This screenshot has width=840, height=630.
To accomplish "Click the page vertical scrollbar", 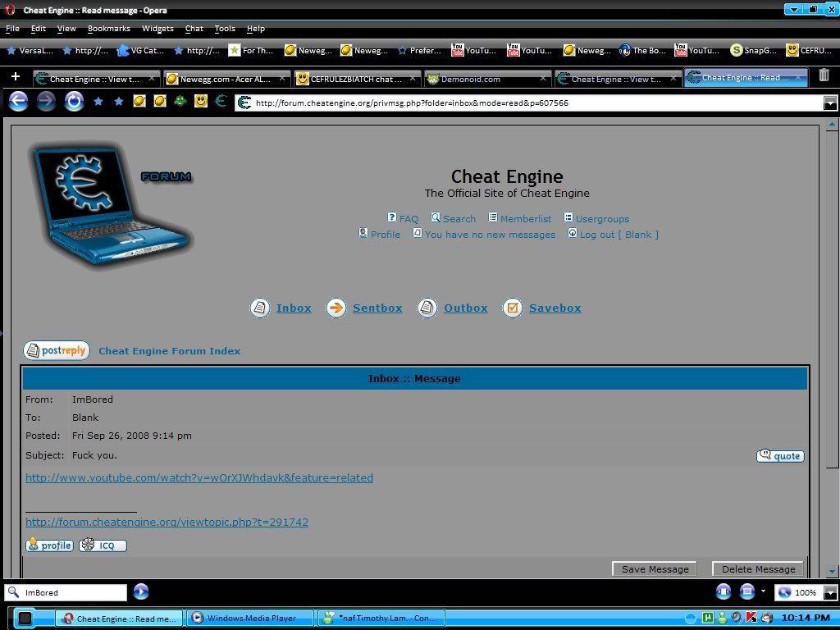I will click(x=832, y=328).
